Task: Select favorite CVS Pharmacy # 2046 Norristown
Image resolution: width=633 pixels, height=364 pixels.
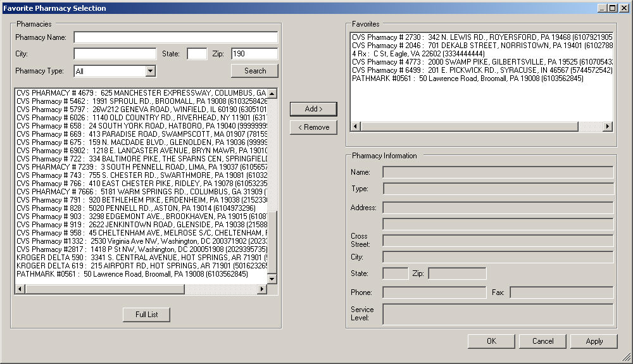Action: tap(482, 46)
